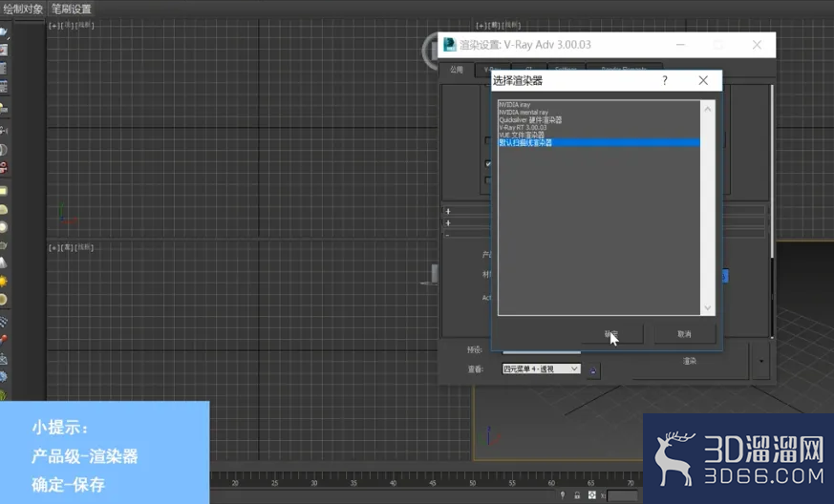834x504 pixels.
Task: Click [+] label of top-right viewport
Action: point(481,25)
